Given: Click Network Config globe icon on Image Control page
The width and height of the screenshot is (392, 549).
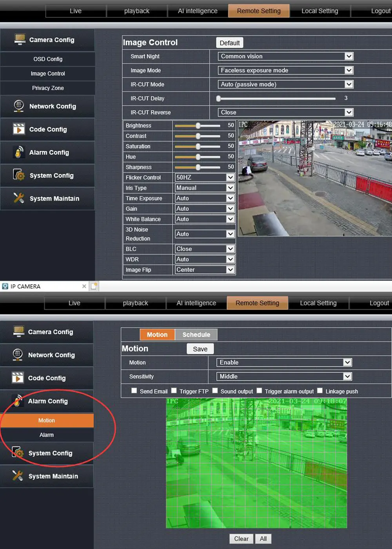Looking at the screenshot, I should 19,106.
